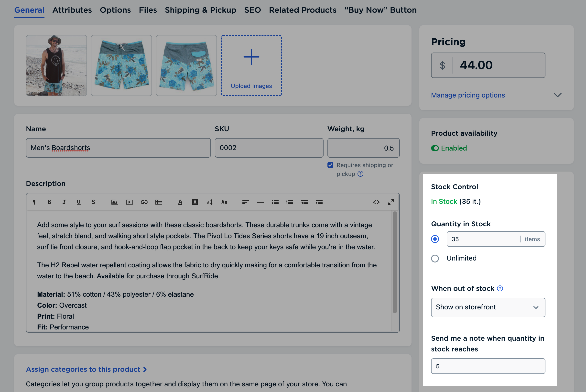
Task: Select the insert table icon
Action: pyautogui.click(x=158, y=202)
